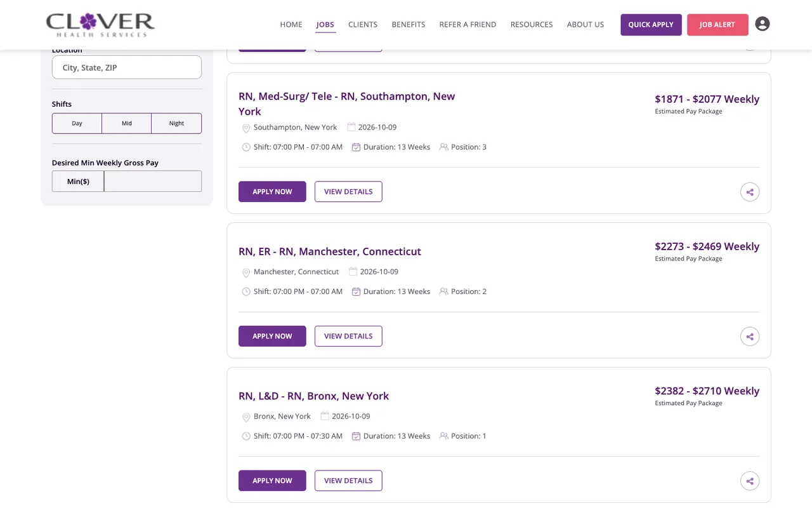Click the Job Alert button
Image resolution: width=812 pixels, height=508 pixels.
[717, 25]
